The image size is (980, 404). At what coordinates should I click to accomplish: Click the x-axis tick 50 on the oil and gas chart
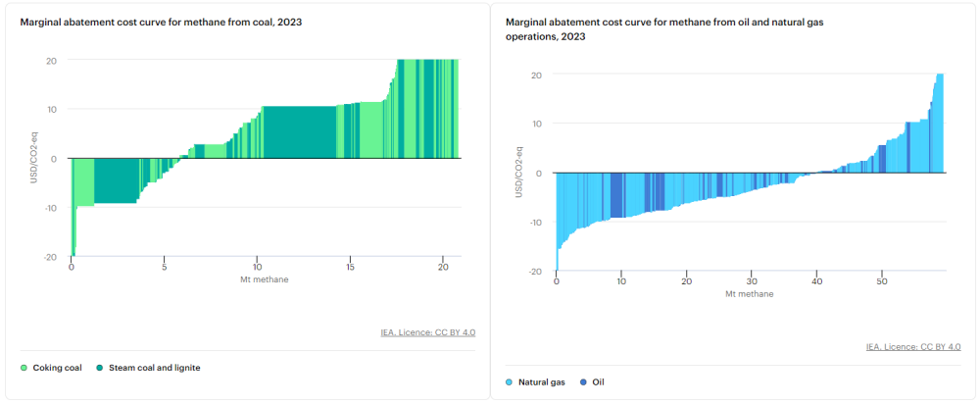point(882,280)
